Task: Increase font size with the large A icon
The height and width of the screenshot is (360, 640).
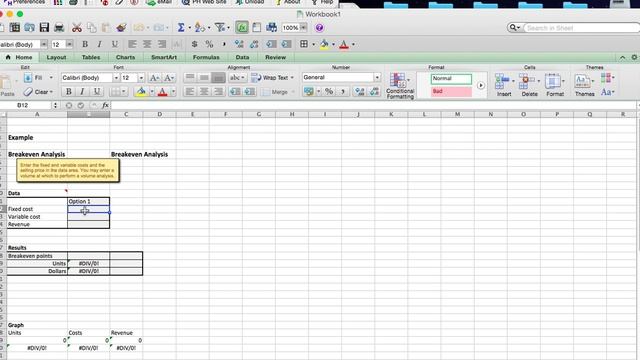Action: (154, 78)
